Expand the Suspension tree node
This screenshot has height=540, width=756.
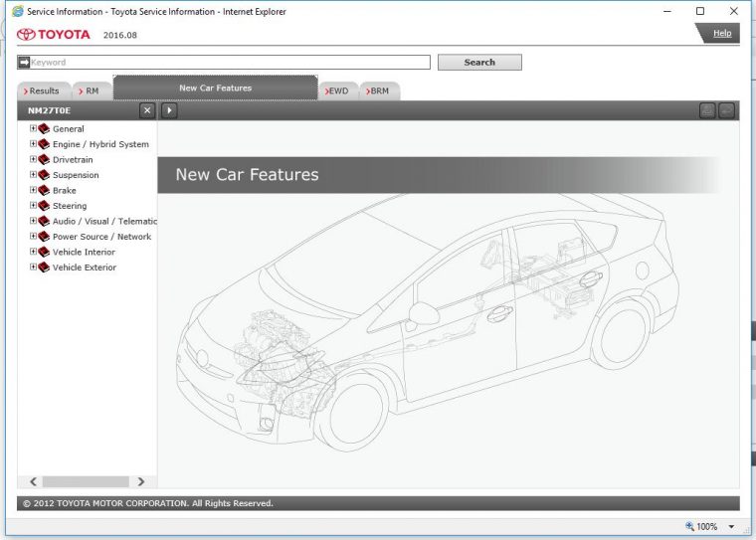[x=33, y=175]
